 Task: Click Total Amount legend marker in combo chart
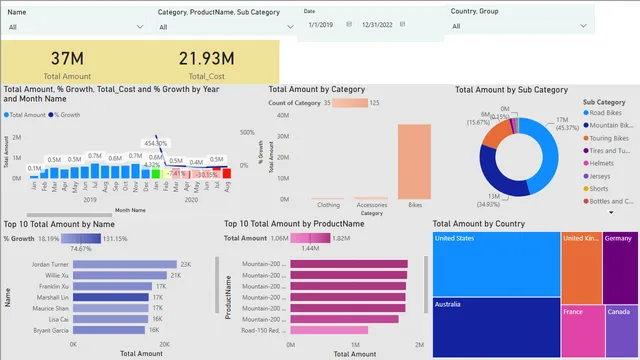(x=6, y=115)
